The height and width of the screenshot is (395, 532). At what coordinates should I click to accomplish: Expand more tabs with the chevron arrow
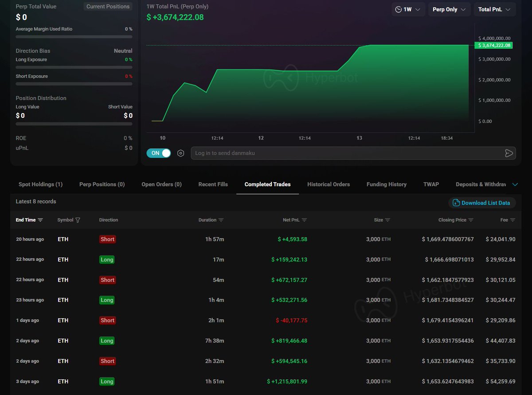coord(515,184)
